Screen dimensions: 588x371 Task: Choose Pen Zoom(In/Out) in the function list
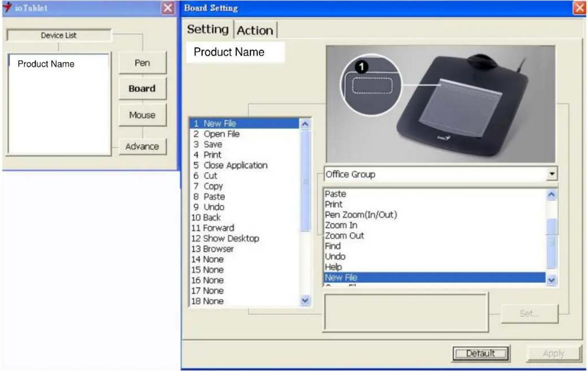point(435,214)
